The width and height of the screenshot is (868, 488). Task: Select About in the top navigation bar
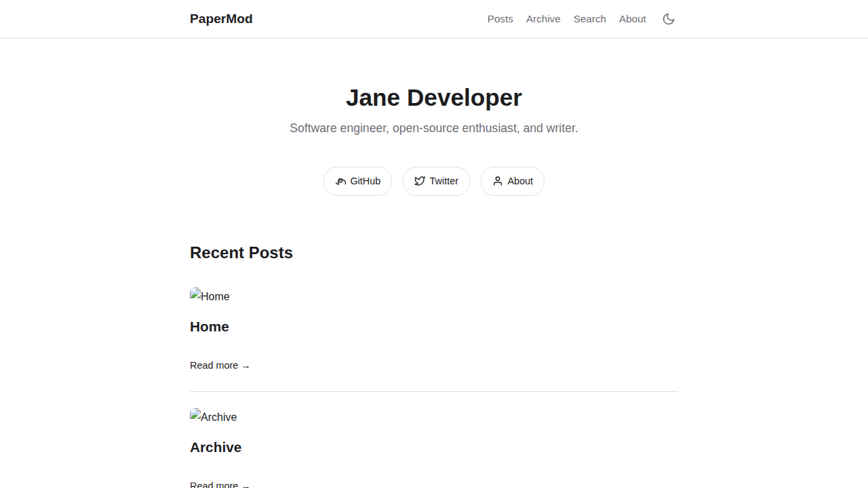[632, 19]
